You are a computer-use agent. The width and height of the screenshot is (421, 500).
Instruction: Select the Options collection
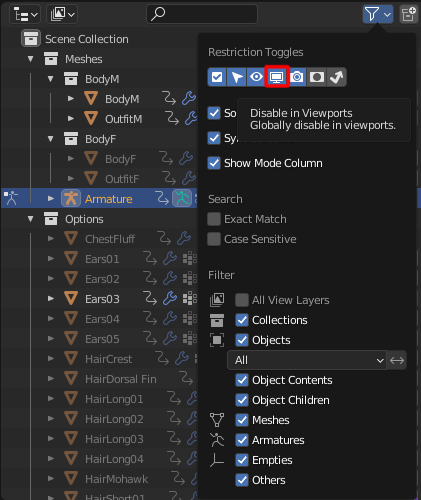[x=84, y=219]
